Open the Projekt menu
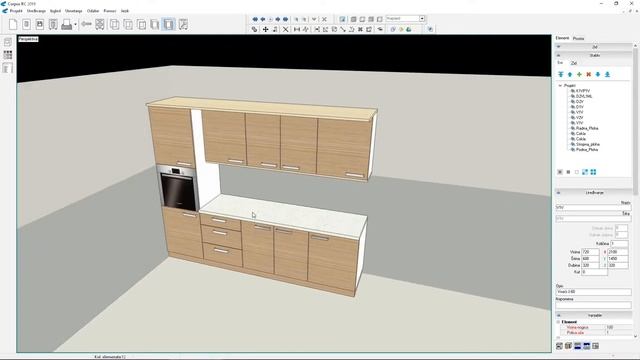640x360 pixels. [x=16, y=11]
